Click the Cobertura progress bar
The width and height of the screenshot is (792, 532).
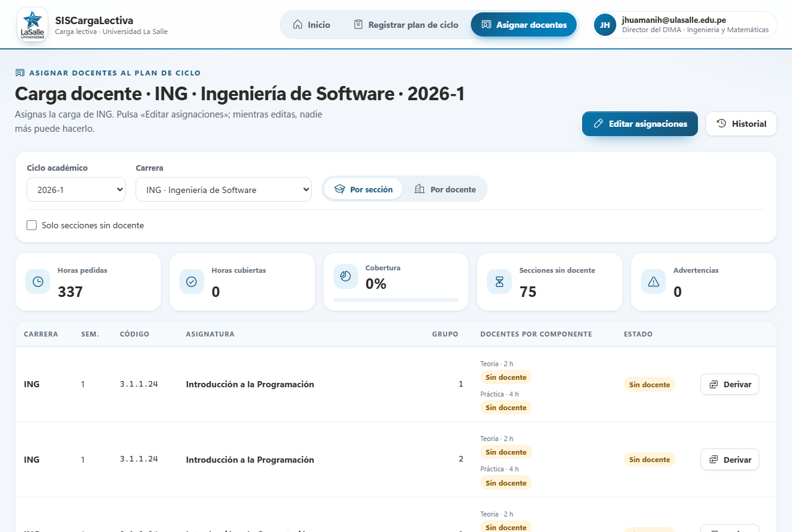(x=396, y=300)
